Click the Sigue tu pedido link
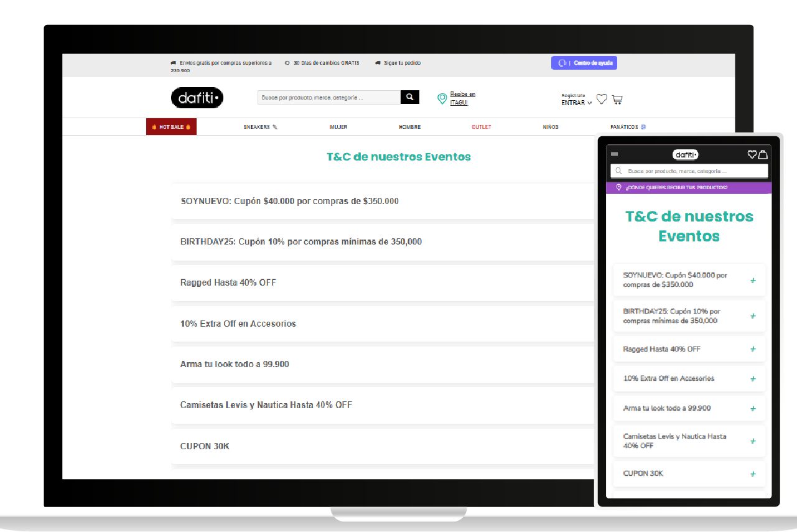Viewport: 797px width, 532px height. click(x=398, y=63)
